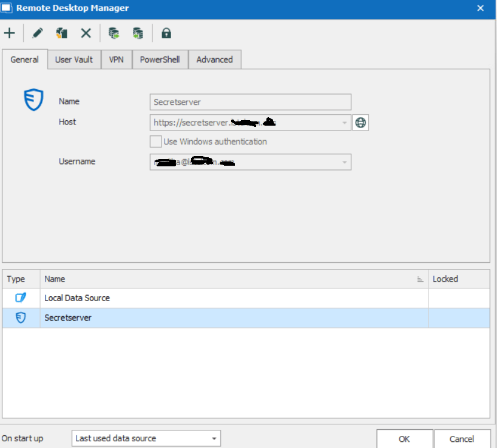This screenshot has width=497, height=448.
Task: Switch to the User Vault tab
Action: (73, 59)
